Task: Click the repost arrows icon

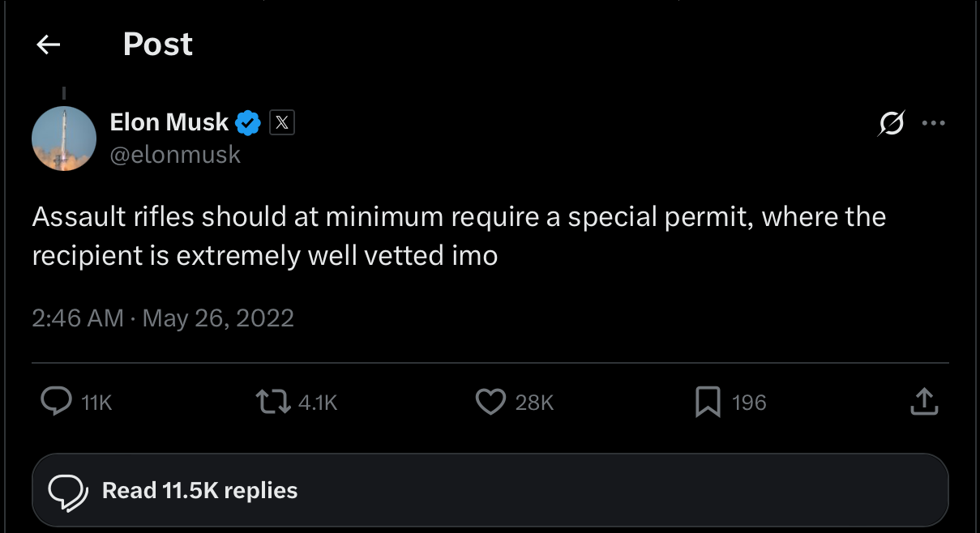Action: coord(272,402)
